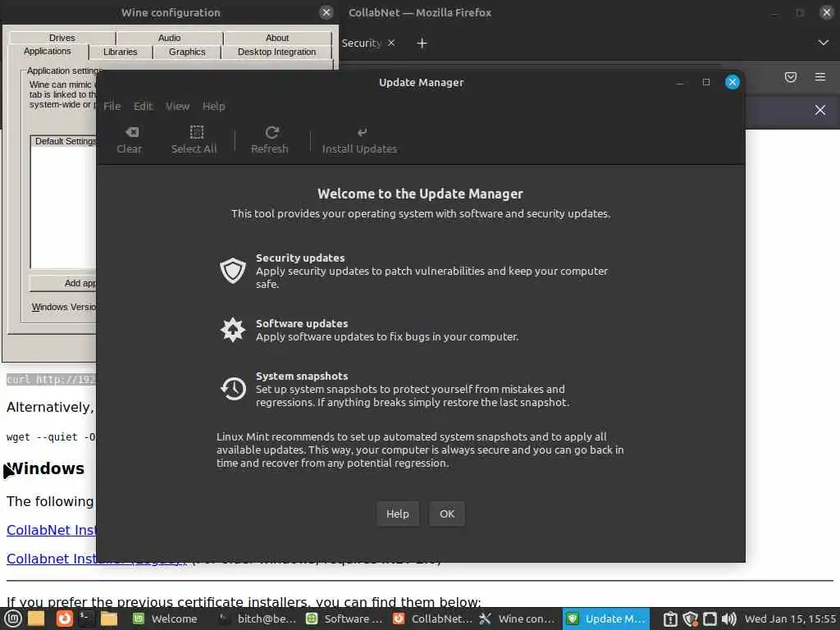Expand Firefox list all tabs chevron
The image size is (840, 630).
click(824, 43)
